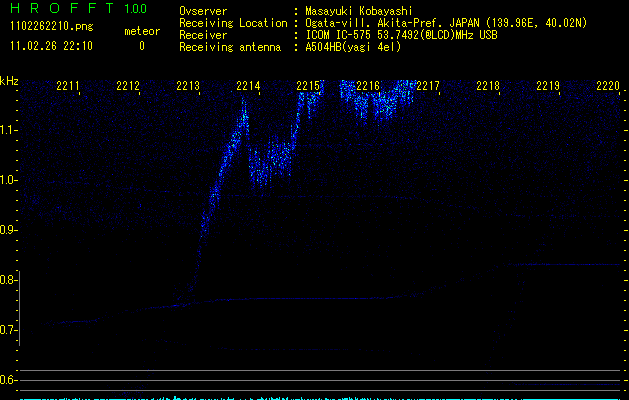Click the 0.8 frequency axis label
This screenshot has width=629, height=400.
[8, 280]
